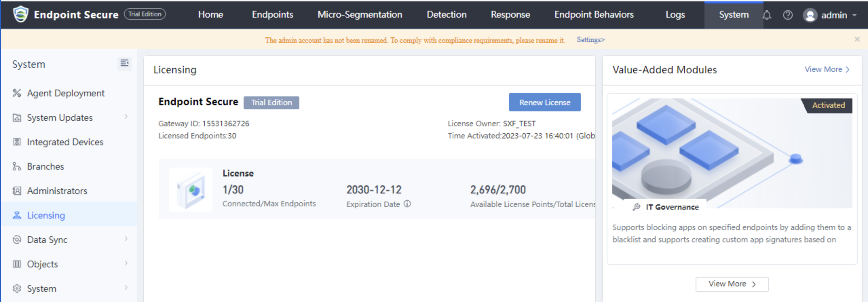This screenshot has width=868, height=302.
Task: Click the 1/30 connected endpoints value
Action: coord(233,190)
